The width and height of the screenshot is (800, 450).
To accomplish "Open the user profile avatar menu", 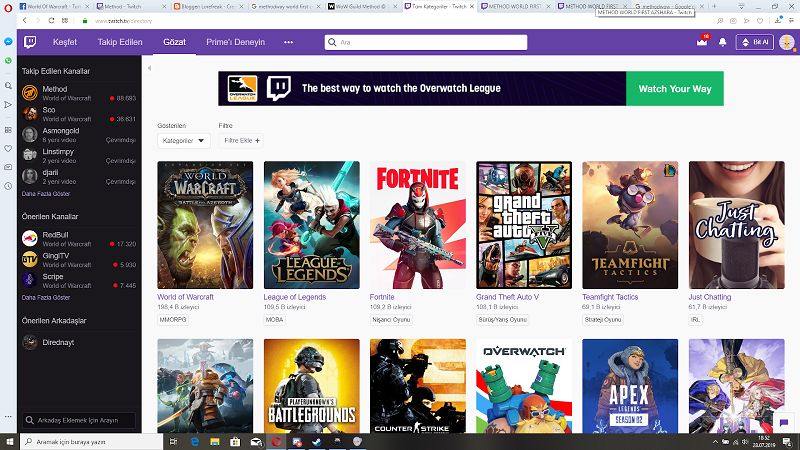I will [786, 42].
